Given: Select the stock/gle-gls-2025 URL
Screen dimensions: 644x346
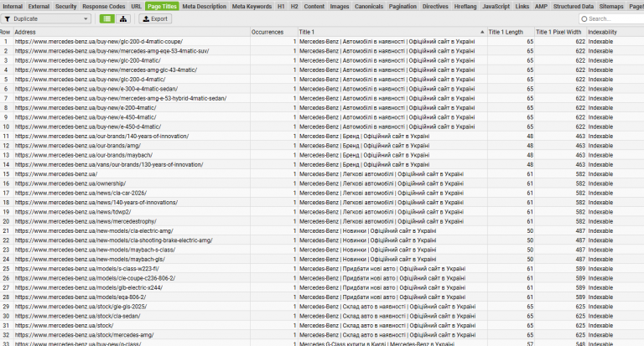Looking at the screenshot, I should 80,307.
